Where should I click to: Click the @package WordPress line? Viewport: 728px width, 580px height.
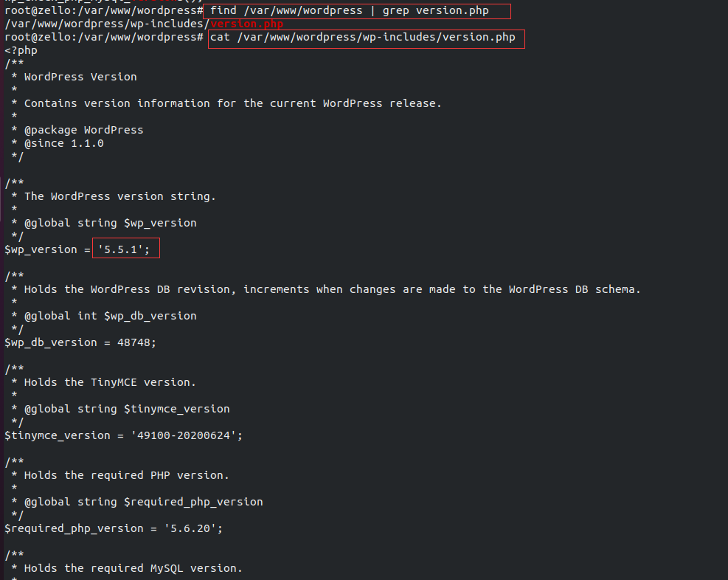(84, 130)
